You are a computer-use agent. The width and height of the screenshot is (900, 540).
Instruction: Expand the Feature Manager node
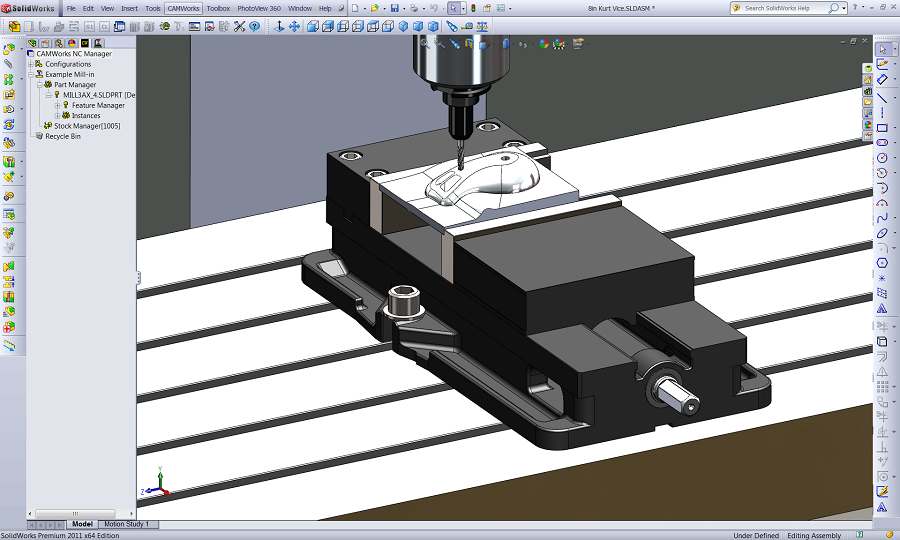57,105
